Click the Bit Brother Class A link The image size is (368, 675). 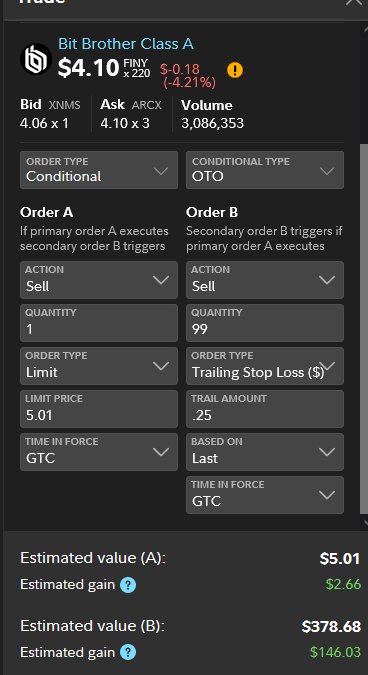(126, 44)
